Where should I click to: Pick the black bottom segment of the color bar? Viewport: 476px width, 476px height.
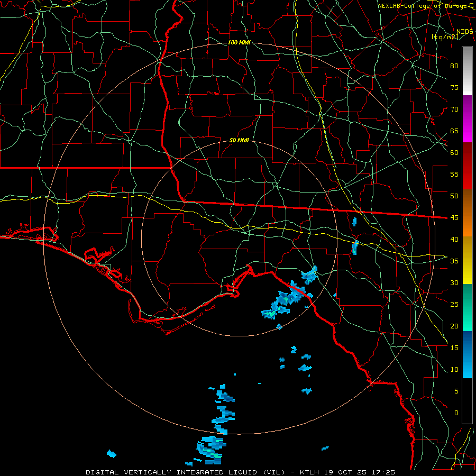(467, 401)
